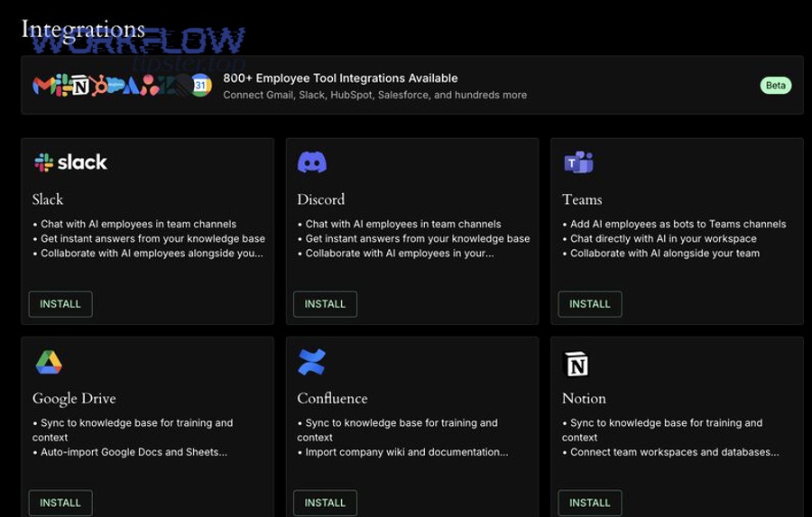
Task: Click the orange HubSpot icon in the banner
Action: click(100, 86)
